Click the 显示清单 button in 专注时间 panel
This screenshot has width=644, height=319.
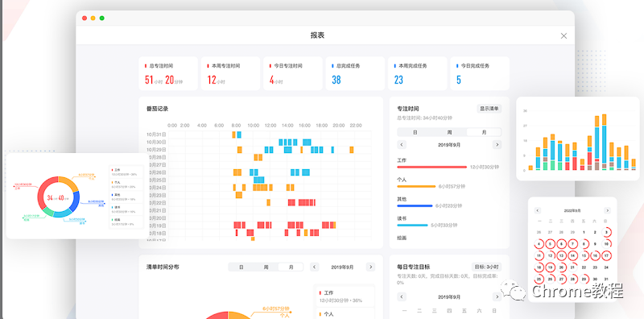tap(489, 109)
